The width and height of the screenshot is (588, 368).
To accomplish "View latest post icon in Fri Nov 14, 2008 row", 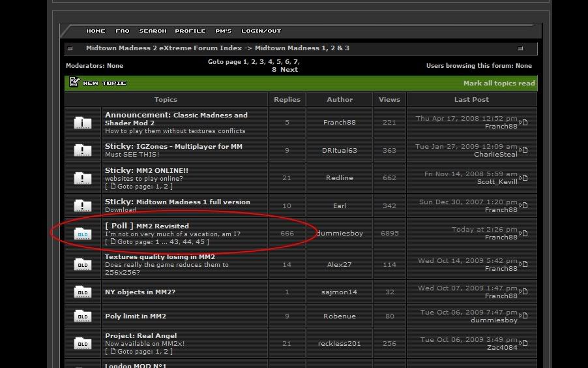I will click(523, 177).
